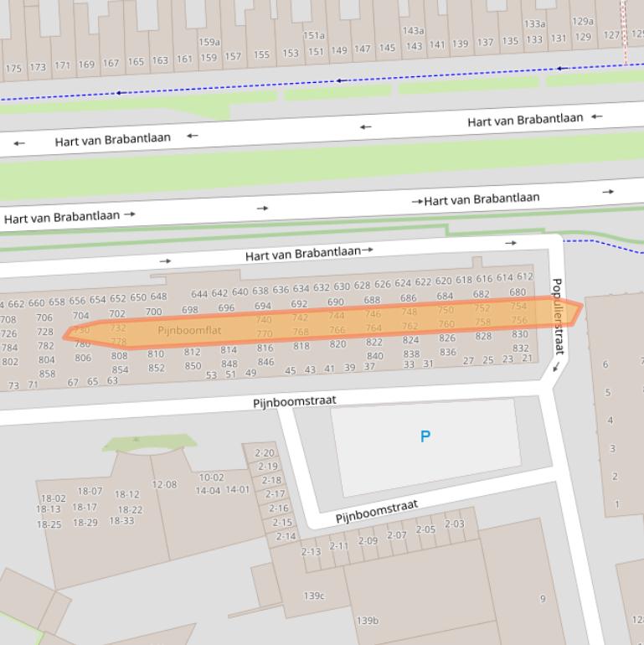Select the large building numbered 9
Screen dimensions: 644x645
[543, 598]
